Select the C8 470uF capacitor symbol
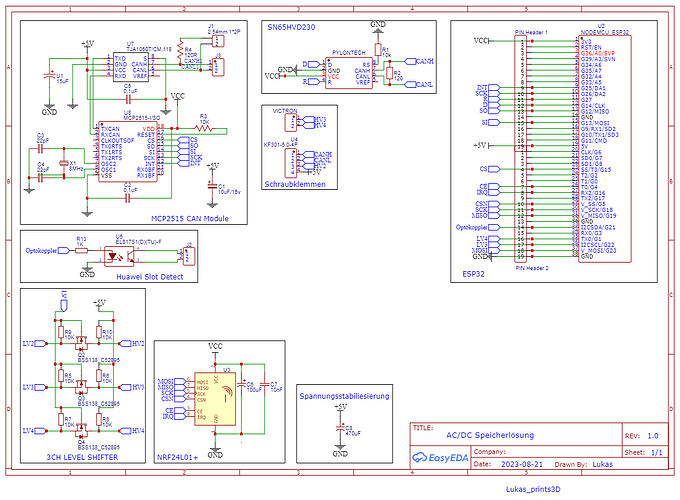The width and height of the screenshot is (680, 500). (340, 428)
